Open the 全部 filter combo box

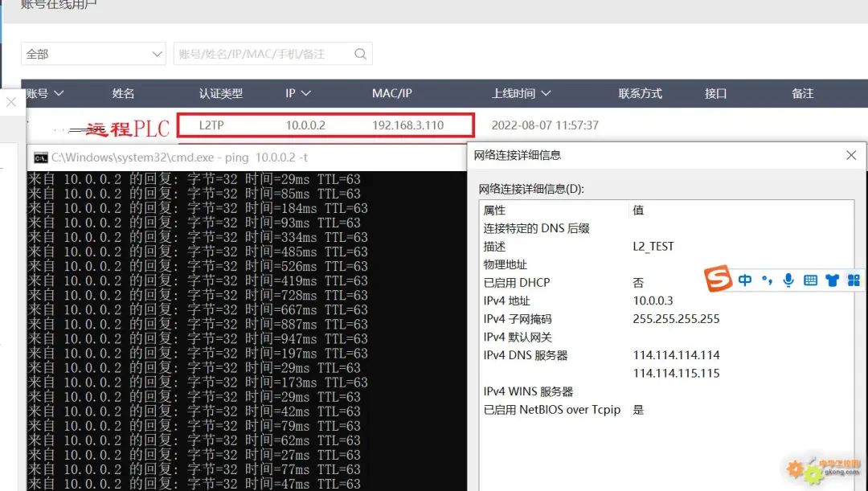coord(93,54)
